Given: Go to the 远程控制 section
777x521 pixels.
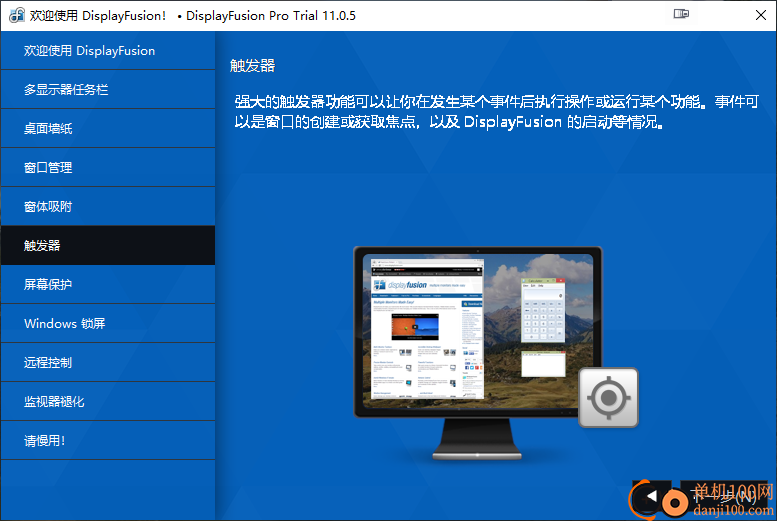Looking at the screenshot, I should pyautogui.click(x=108, y=362).
